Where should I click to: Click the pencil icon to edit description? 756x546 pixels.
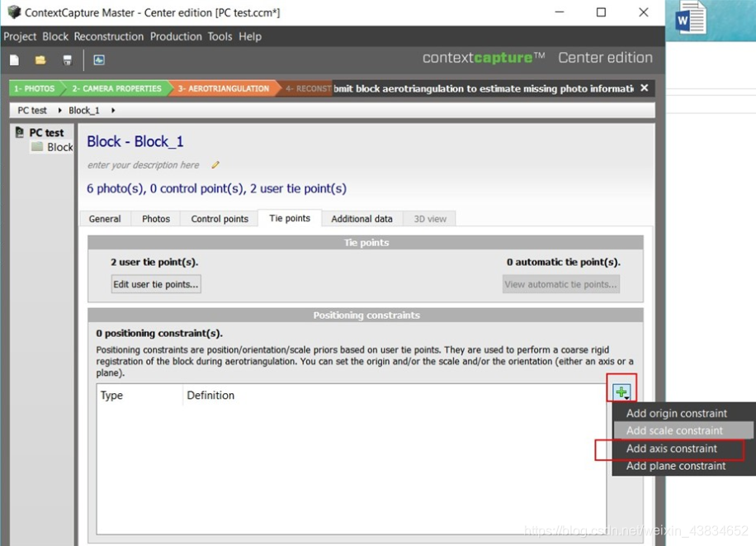pyautogui.click(x=215, y=164)
